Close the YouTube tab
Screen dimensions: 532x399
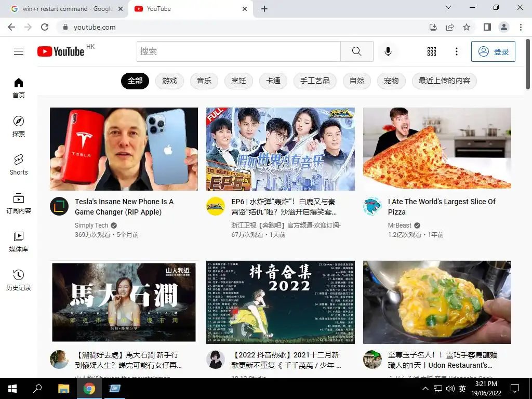(x=245, y=9)
